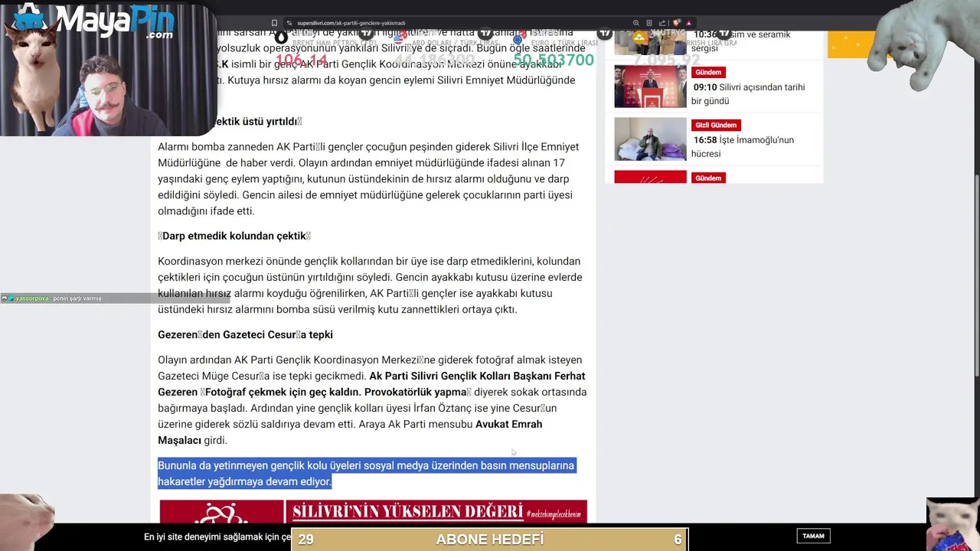Open the İmamoğlu cell photo thumbnail
Image resolution: width=980 pixels, height=551 pixels.
pyautogui.click(x=650, y=139)
